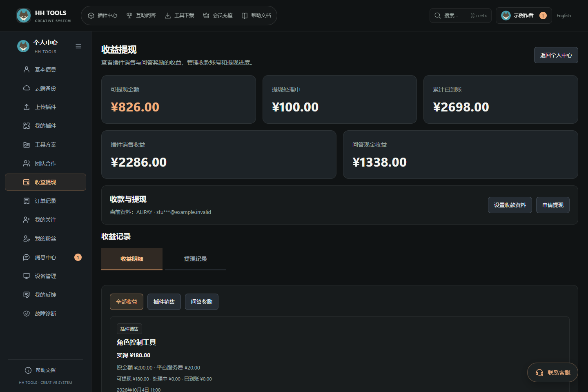Open 我的插件 in the sidebar
This screenshot has height=392, width=588.
coord(45,126)
